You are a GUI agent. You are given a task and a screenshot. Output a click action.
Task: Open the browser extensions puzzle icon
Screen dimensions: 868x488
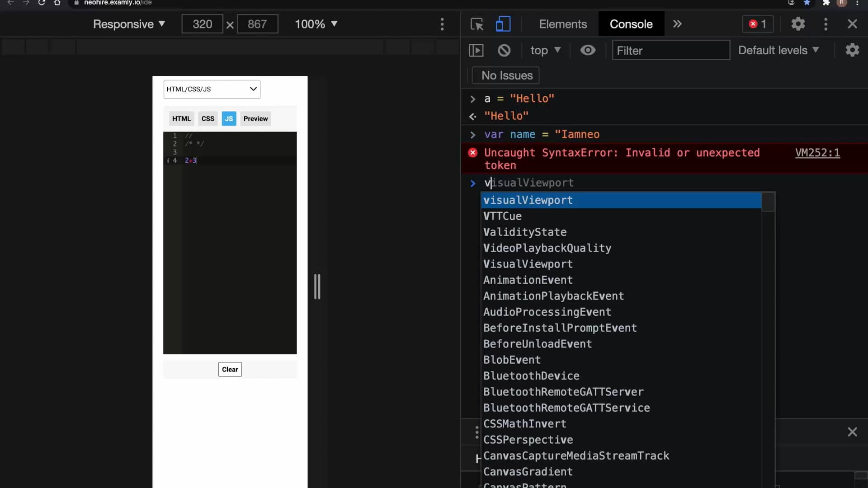tap(826, 3)
